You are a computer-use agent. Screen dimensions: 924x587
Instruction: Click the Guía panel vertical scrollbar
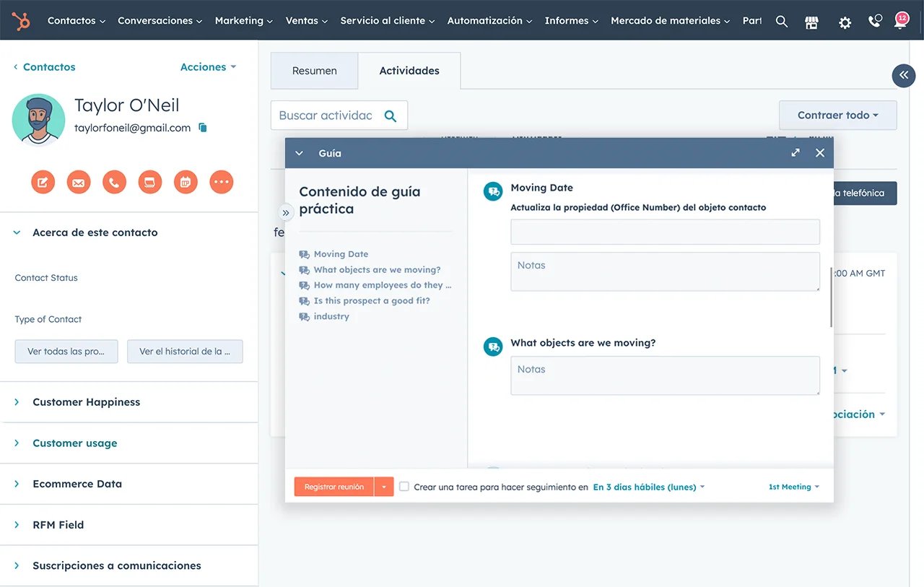831,297
